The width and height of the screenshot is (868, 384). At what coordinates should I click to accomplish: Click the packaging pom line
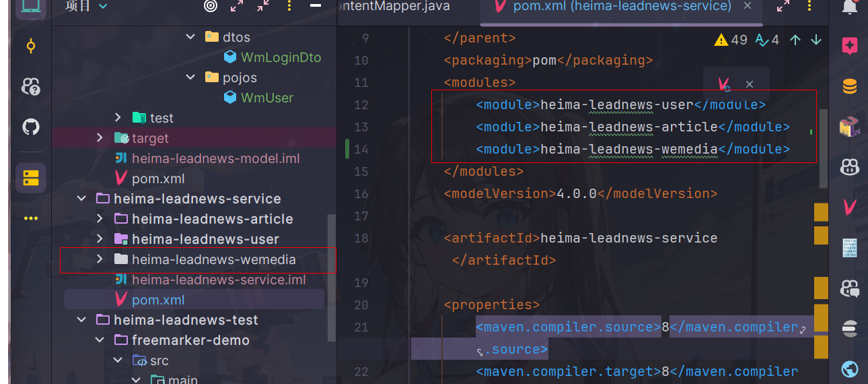pos(548,61)
